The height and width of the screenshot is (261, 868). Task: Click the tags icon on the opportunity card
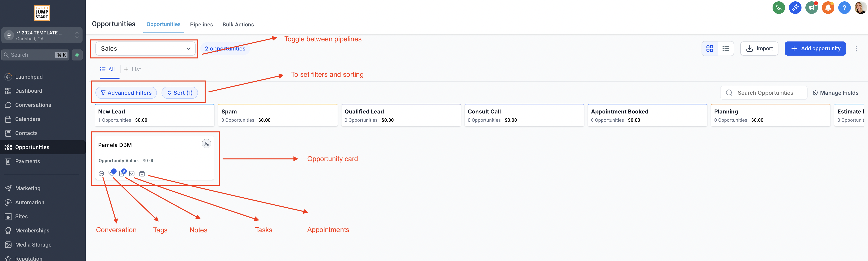111,174
